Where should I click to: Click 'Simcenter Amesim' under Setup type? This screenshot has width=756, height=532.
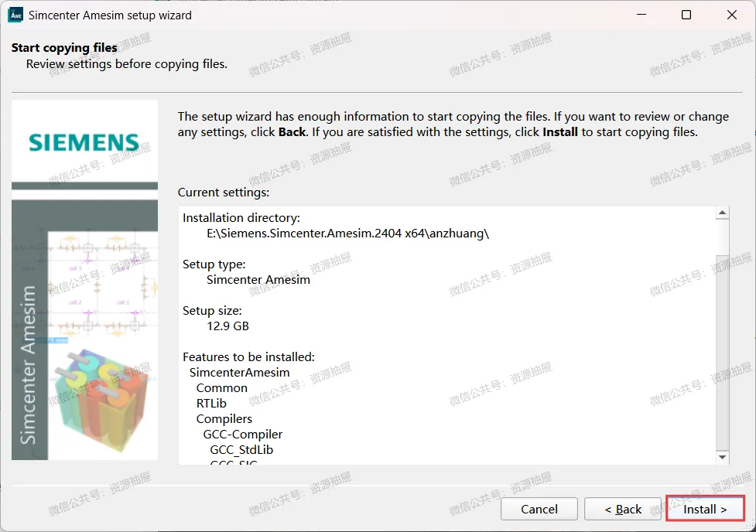tap(258, 279)
